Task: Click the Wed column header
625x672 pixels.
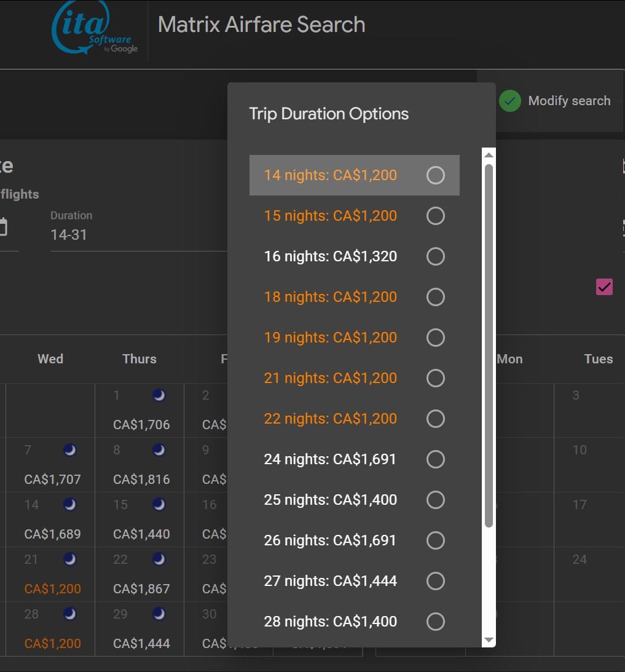Action: 50,359
